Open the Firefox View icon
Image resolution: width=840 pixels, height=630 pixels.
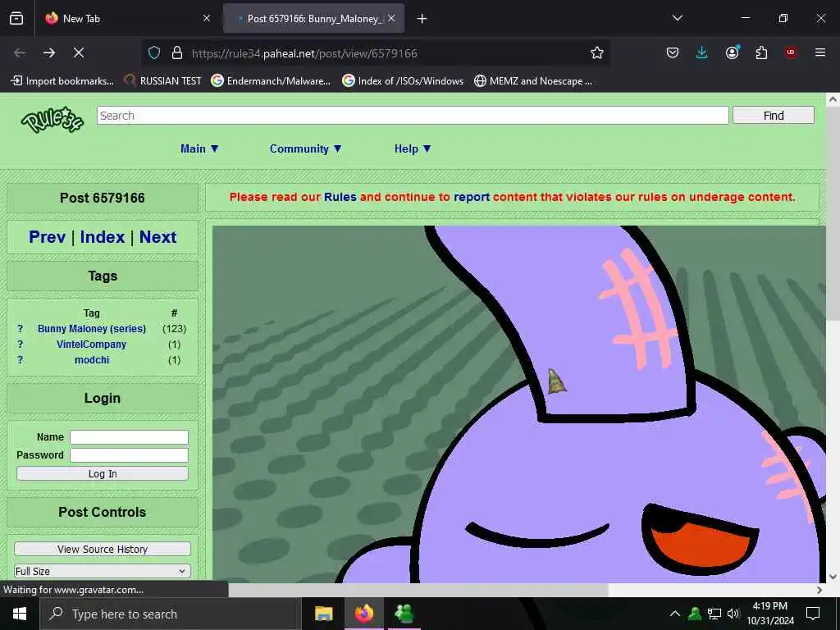pos(16,18)
